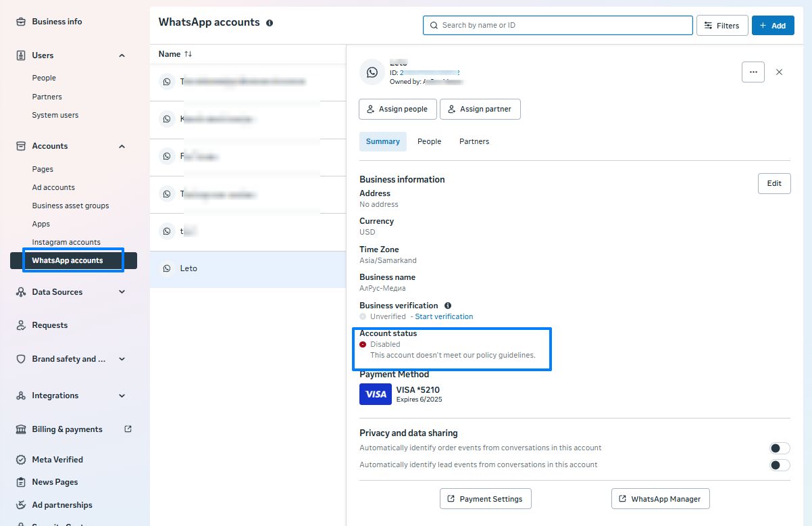Click the Meta Verified badge icon in sidebar

pyautogui.click(x=20, y=460)
